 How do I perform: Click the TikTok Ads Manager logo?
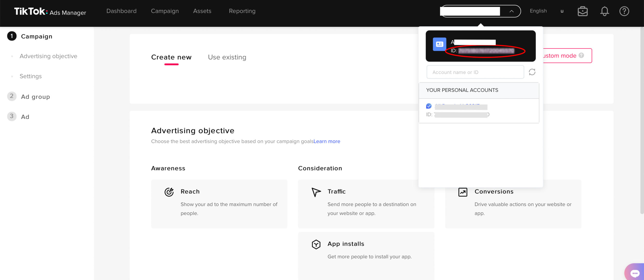(50, 12)
